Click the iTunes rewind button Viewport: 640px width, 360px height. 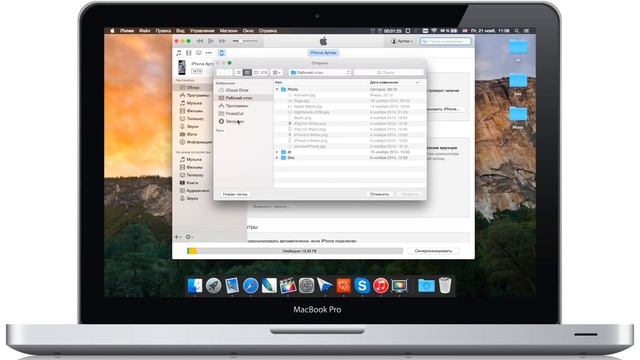(x=200, y=41)
